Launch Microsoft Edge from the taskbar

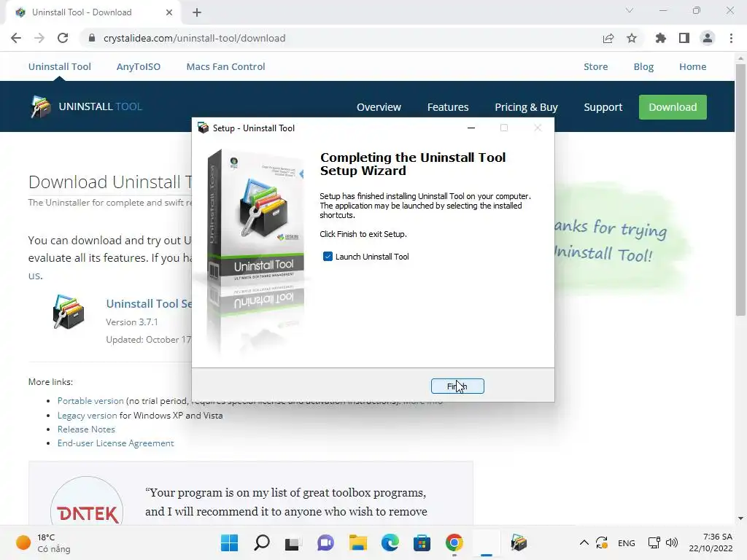pos(390,542)
